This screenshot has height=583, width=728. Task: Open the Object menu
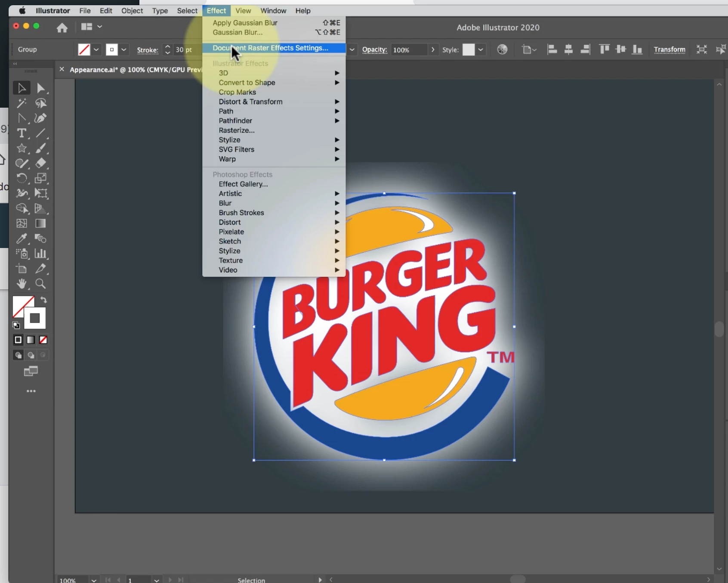pyautogui.click(x=132, y=11)
